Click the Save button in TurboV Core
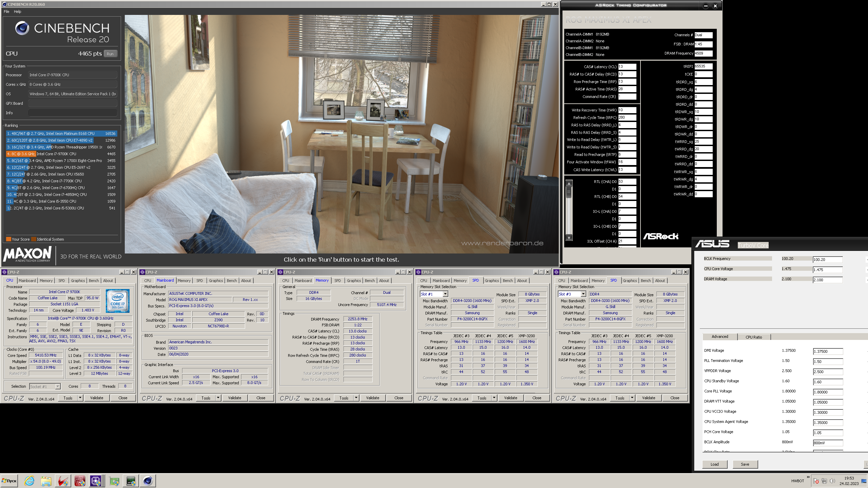The image size is (868, 488). click(745, 464)
